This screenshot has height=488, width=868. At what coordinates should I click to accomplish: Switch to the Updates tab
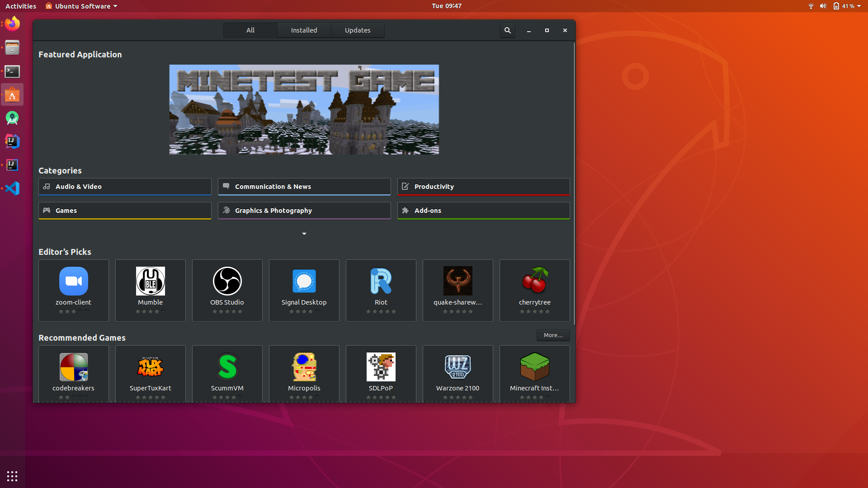[x=357, y=30]
